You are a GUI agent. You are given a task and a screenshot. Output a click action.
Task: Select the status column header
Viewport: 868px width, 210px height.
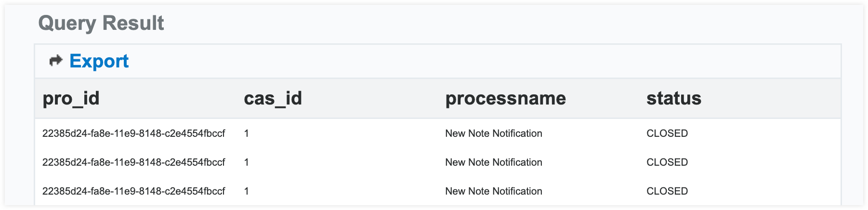point(673,98)
